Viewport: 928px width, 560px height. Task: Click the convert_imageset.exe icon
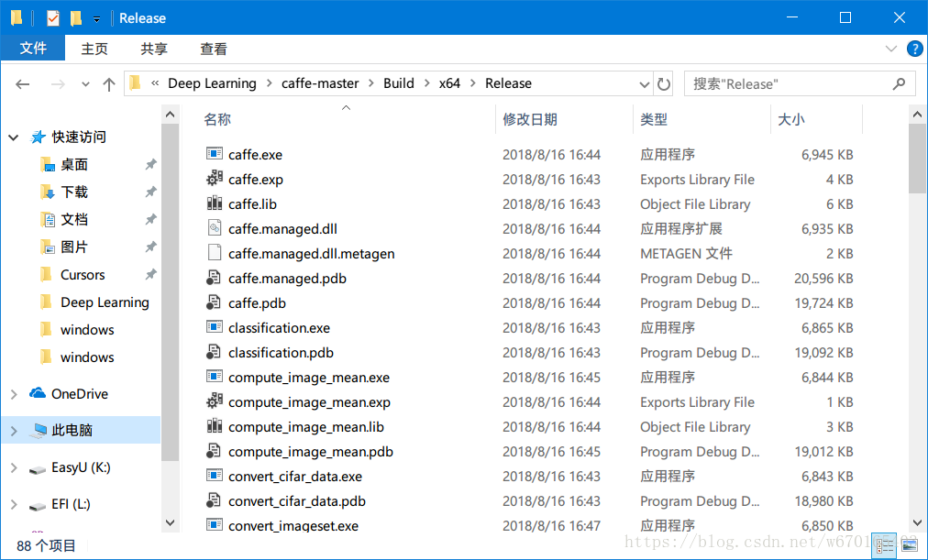click(215, 525)
